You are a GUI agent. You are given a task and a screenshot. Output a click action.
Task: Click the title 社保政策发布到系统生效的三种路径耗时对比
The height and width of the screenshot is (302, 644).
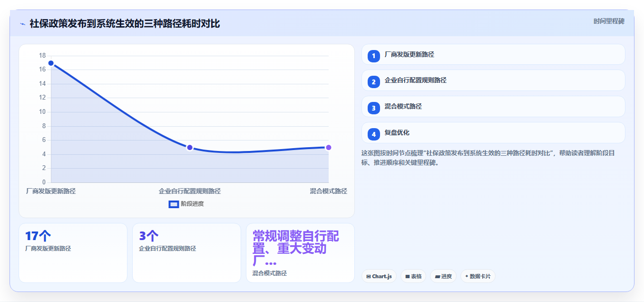coord(125,24)
